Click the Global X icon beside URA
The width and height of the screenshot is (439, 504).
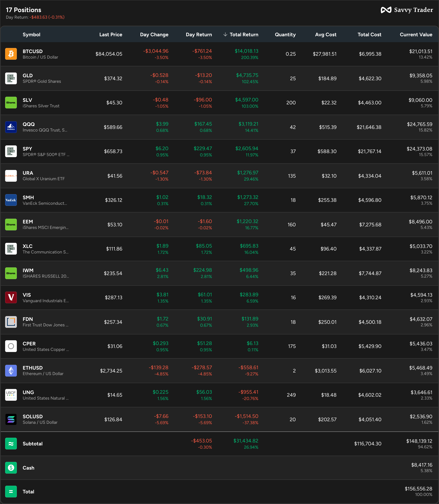click(11, 176)
